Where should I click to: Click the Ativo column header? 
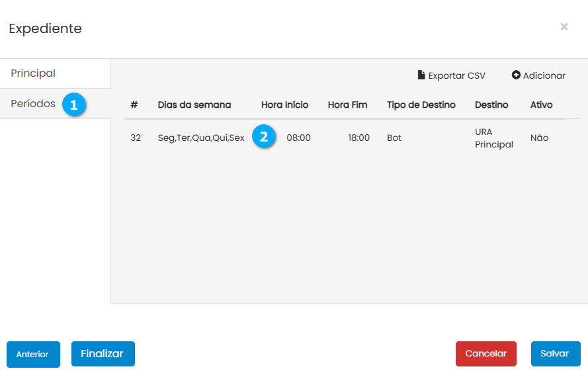point(541,105)
